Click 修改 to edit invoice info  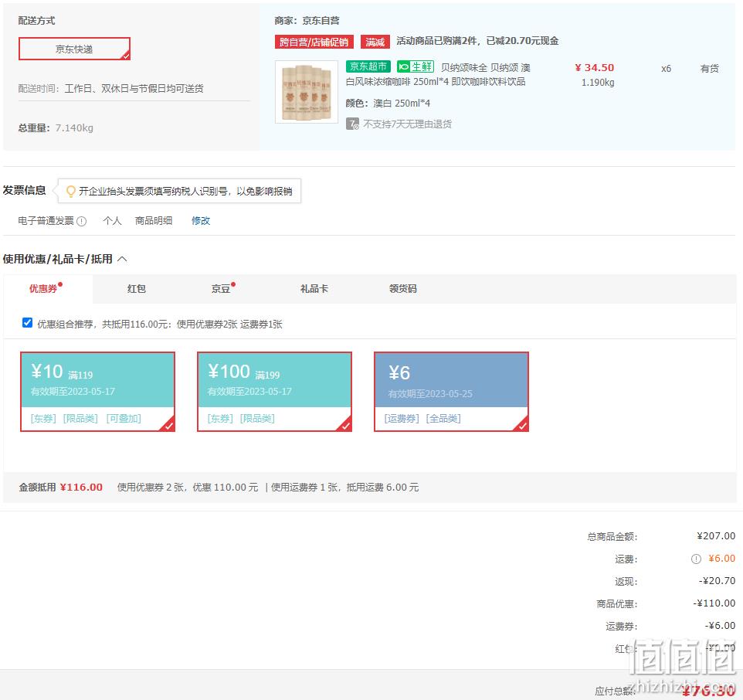click(x=201, y=221)
